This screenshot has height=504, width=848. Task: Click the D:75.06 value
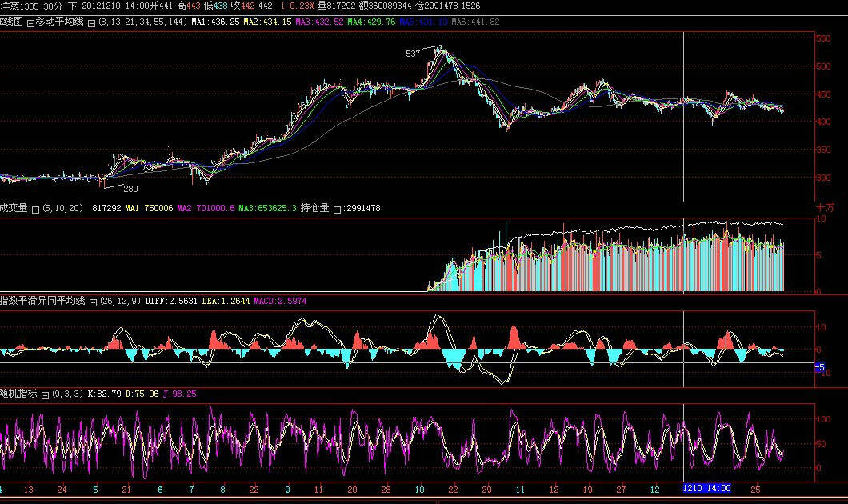pos(142,394)
